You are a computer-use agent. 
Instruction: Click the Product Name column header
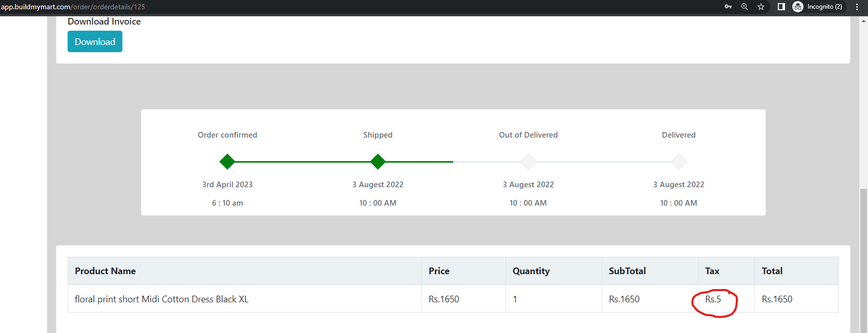tap(105, 271)
